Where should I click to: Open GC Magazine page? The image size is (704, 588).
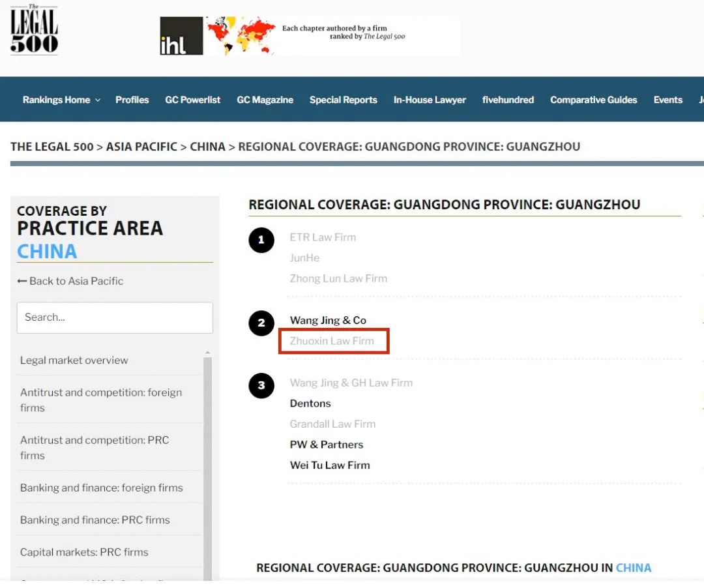click(265, 100)
